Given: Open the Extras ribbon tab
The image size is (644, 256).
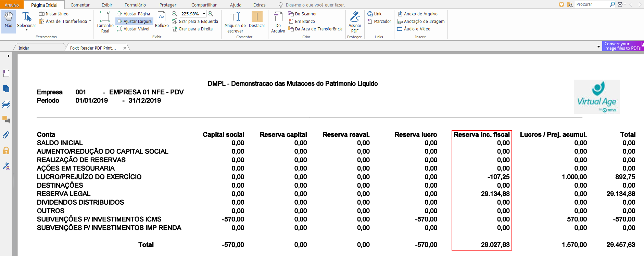Looking at the screenshot, I should pyautogui.click(x=259, y=5).
